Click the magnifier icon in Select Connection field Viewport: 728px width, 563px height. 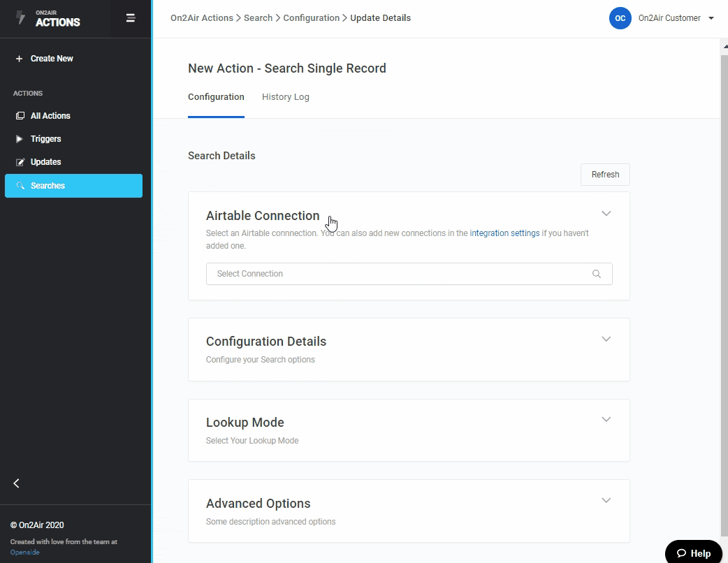[x=596, y=274]
